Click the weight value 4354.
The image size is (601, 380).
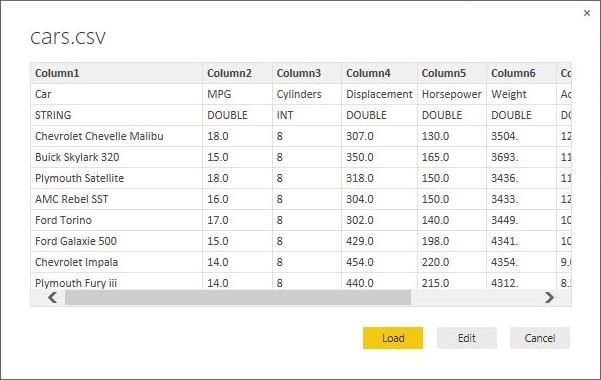pyautogui.click(x=521, y=262)
